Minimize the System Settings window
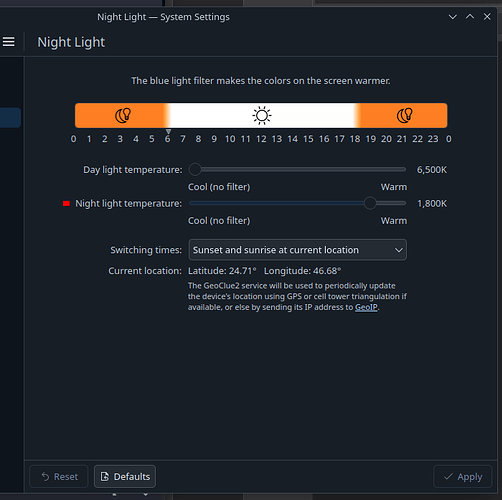This screenshot has width=502, height=500. pyautogui.click(x=452, y=17)
